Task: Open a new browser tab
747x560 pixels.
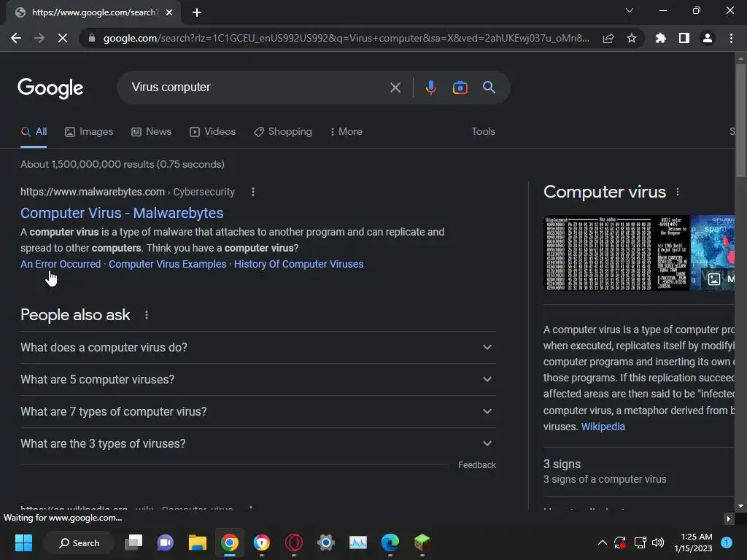Action: point(197,12)
